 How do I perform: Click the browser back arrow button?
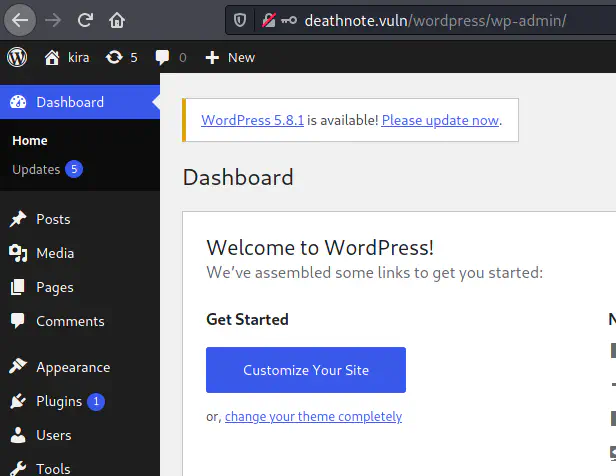click(x=22, y=19)
